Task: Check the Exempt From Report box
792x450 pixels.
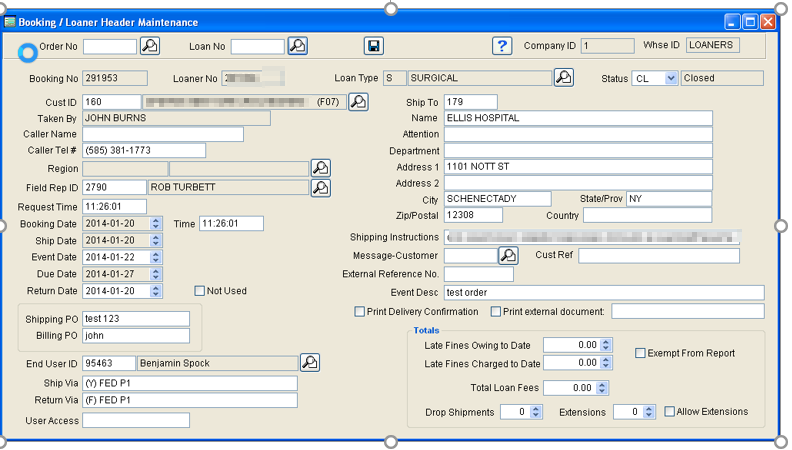Action: tap(641, 353)
